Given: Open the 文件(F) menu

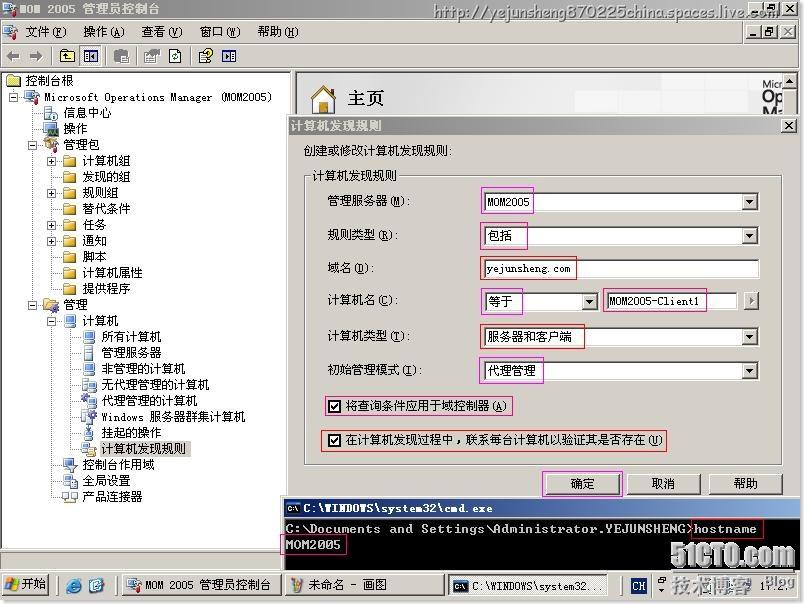Looking at the screenshot, I should [46, 32].
